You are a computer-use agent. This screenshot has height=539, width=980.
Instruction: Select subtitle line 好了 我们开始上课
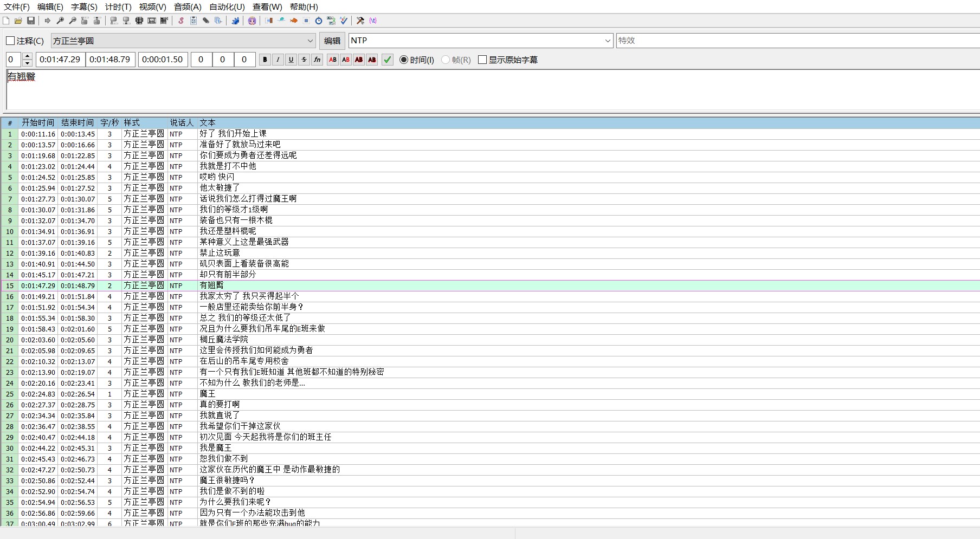coord(490,134)
